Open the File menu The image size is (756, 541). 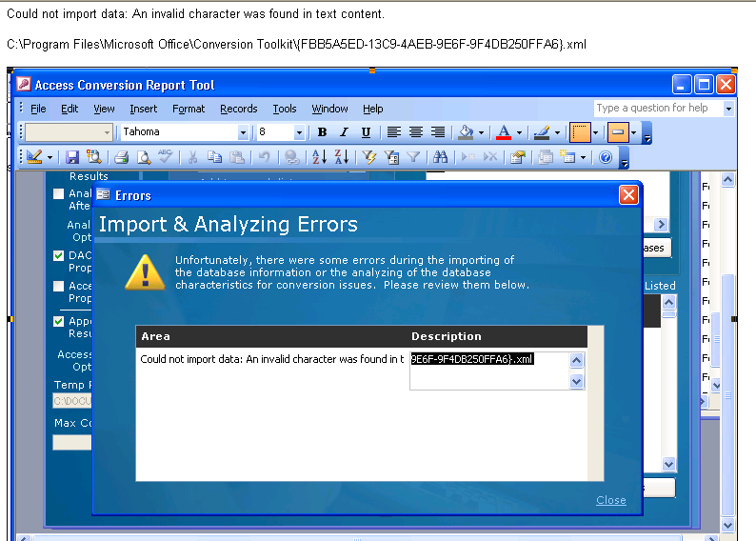point(38,109)
